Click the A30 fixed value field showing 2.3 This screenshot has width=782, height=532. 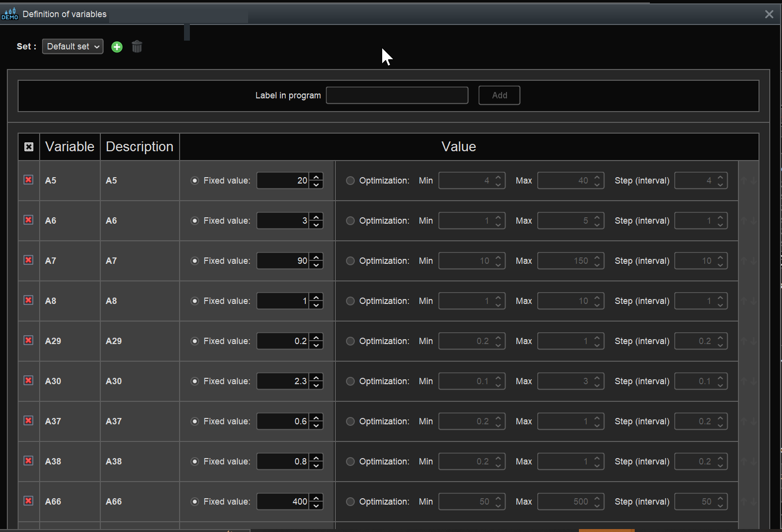283,381
